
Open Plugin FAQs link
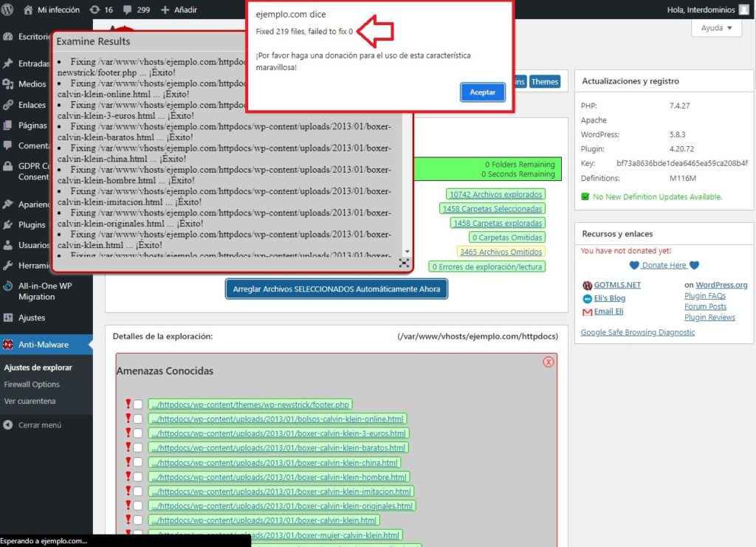(x=705, y=295)
